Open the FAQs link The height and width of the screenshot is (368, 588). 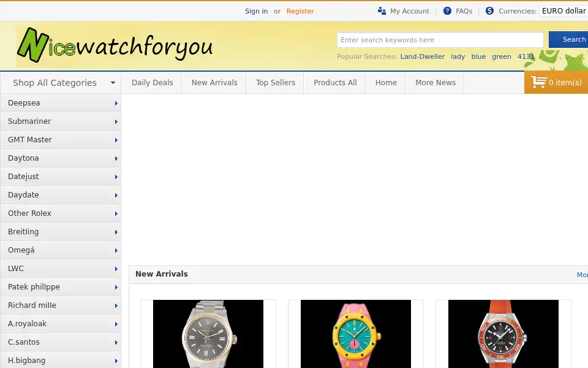click(464, 11)
